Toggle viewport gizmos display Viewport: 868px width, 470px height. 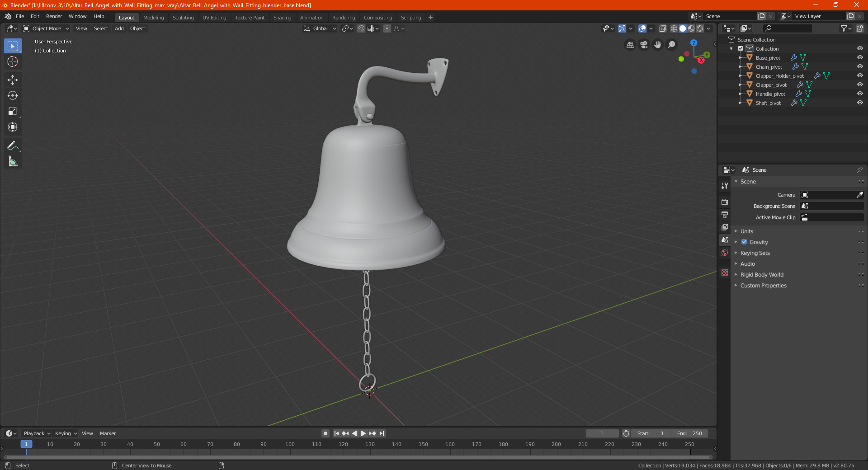622,28
